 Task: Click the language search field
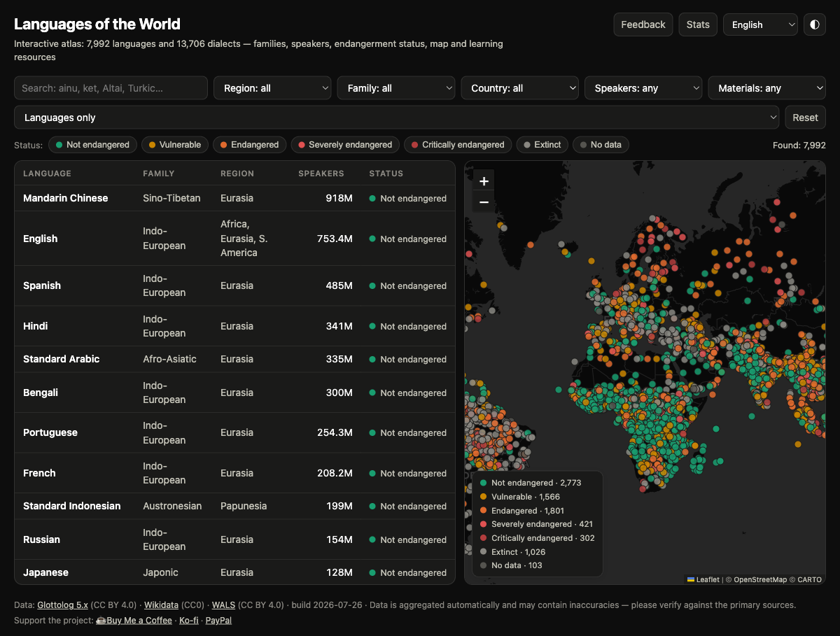tap(111, 88)
